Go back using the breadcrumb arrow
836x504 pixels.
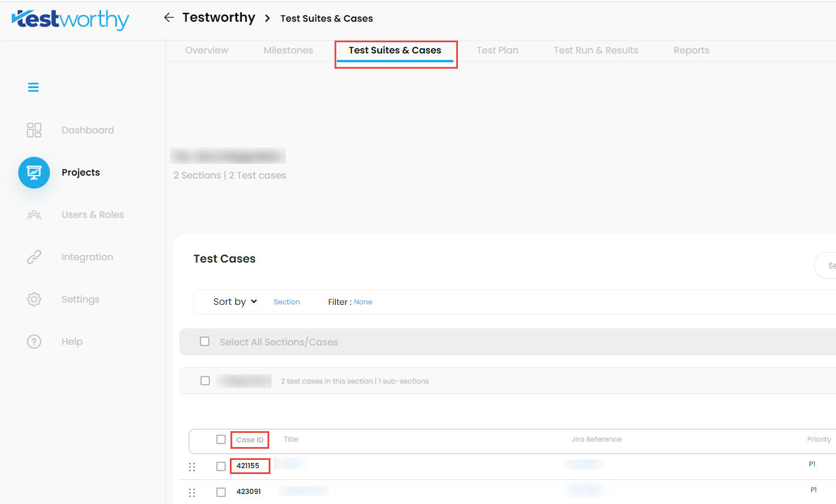coord(169,17)
